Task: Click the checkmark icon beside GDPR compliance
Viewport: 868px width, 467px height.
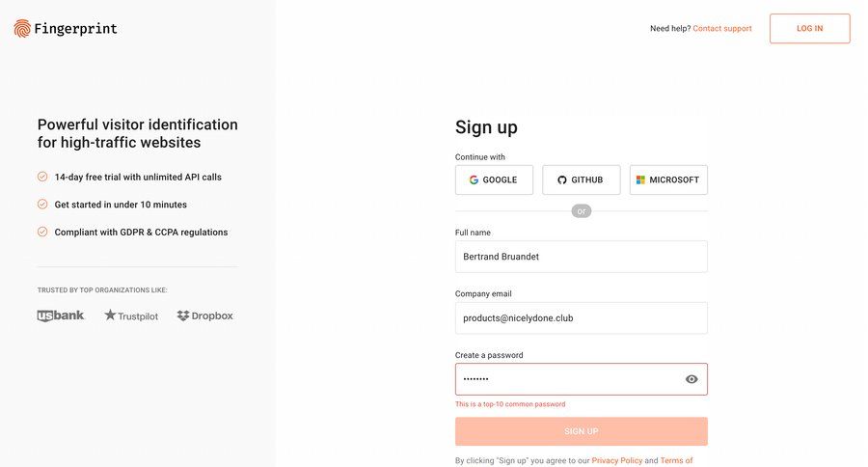Action: 42,232
